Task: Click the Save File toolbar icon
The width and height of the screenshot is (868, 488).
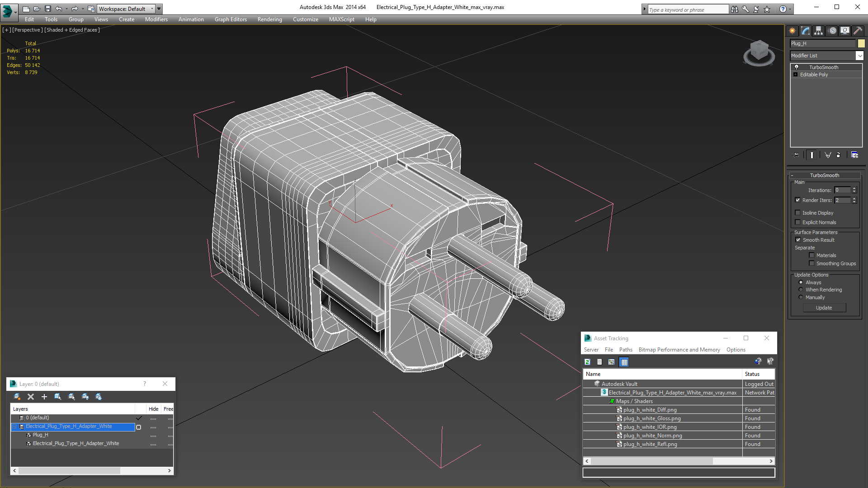Action: (x=48, y=9)
